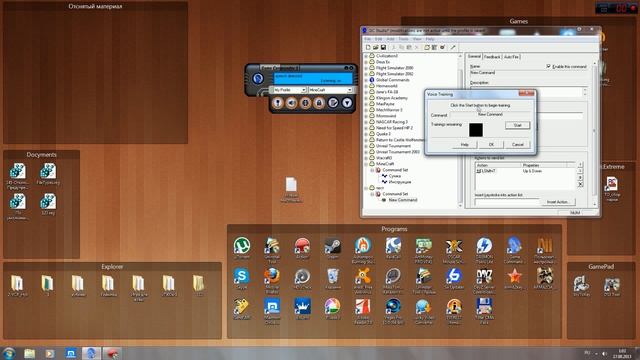Click the microphone button in Game Commander widget
The height and width of the screenshot is (360, 640).
(278, 103)
